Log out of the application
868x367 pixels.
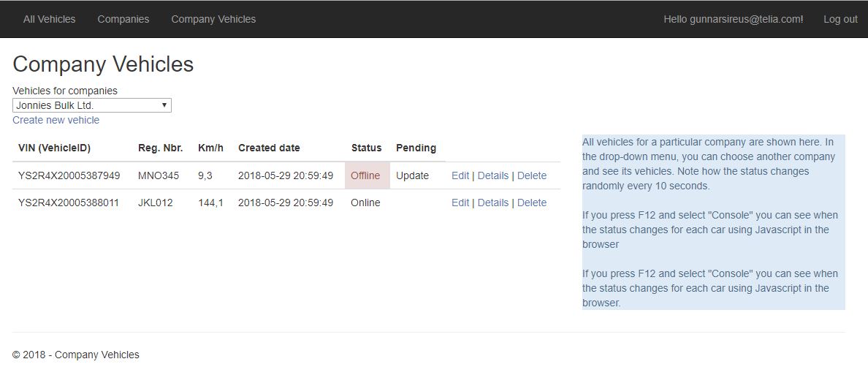click(840, 20)
